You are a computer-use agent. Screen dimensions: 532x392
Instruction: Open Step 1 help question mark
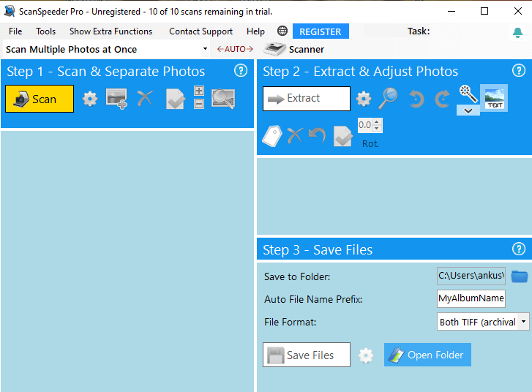[x=241, y=71]
